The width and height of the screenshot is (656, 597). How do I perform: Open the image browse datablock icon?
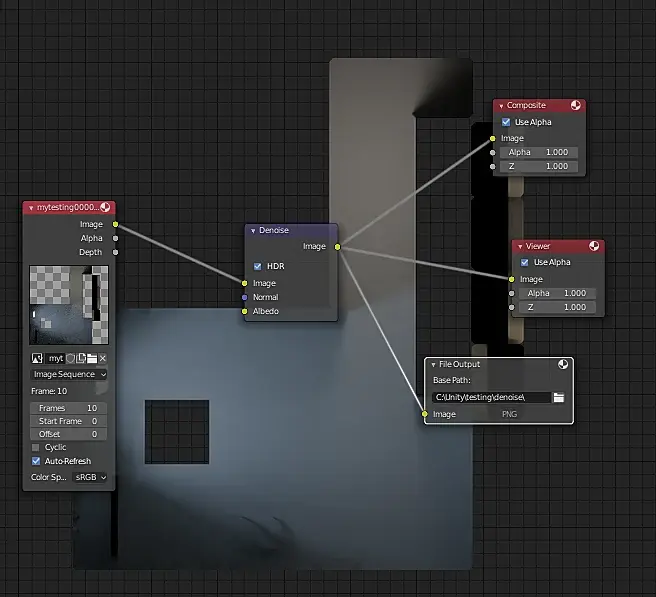[x=37, y=359]
